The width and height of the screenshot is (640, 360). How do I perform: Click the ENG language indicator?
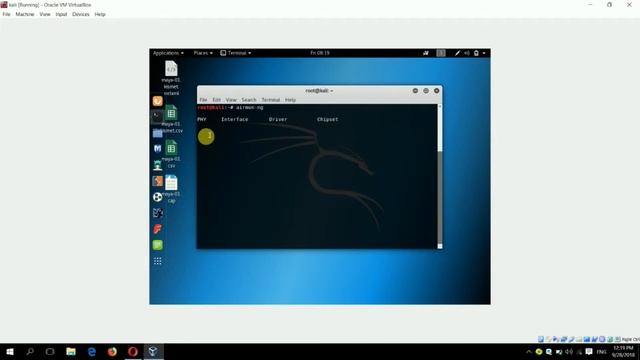click(x=601, y=352)
